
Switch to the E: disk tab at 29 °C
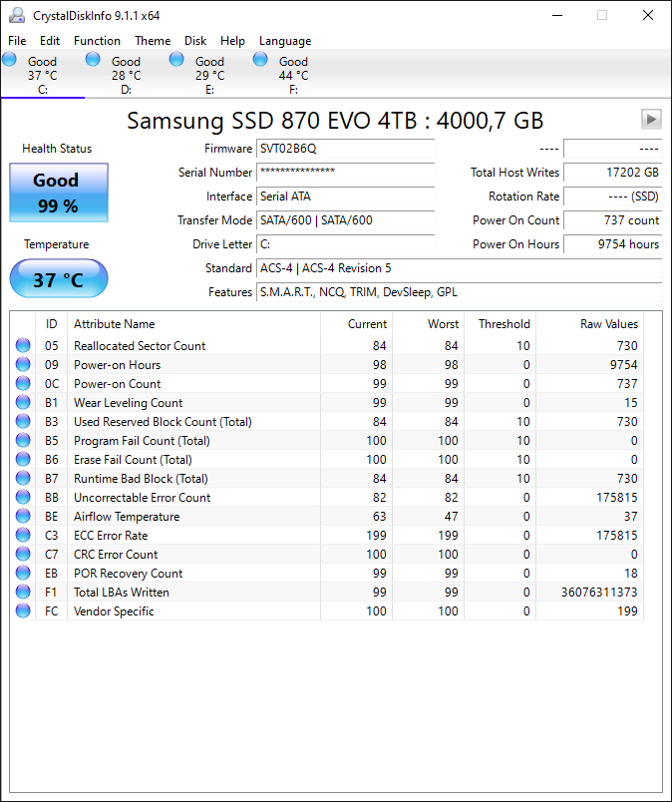click(209, 74)
